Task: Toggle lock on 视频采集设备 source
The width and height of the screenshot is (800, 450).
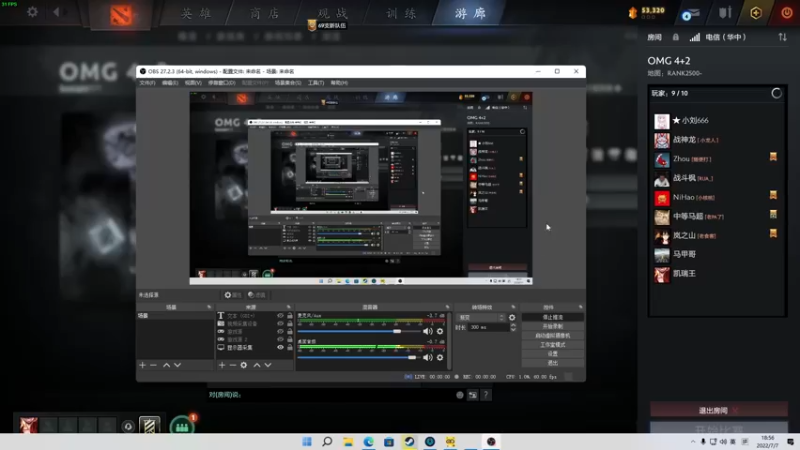Action: [290, 323]
